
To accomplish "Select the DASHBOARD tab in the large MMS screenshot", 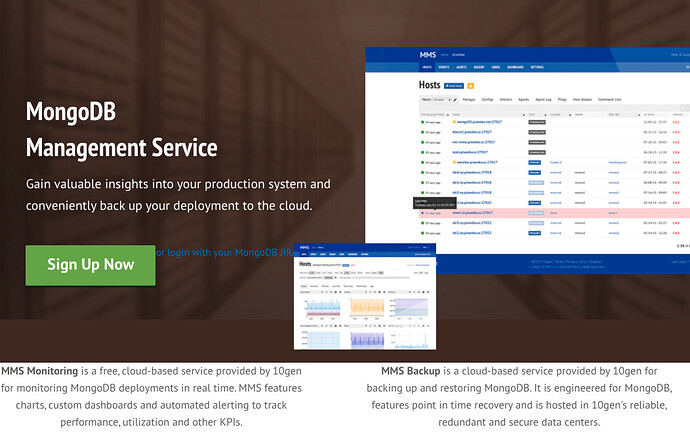I will coord(515,67).
